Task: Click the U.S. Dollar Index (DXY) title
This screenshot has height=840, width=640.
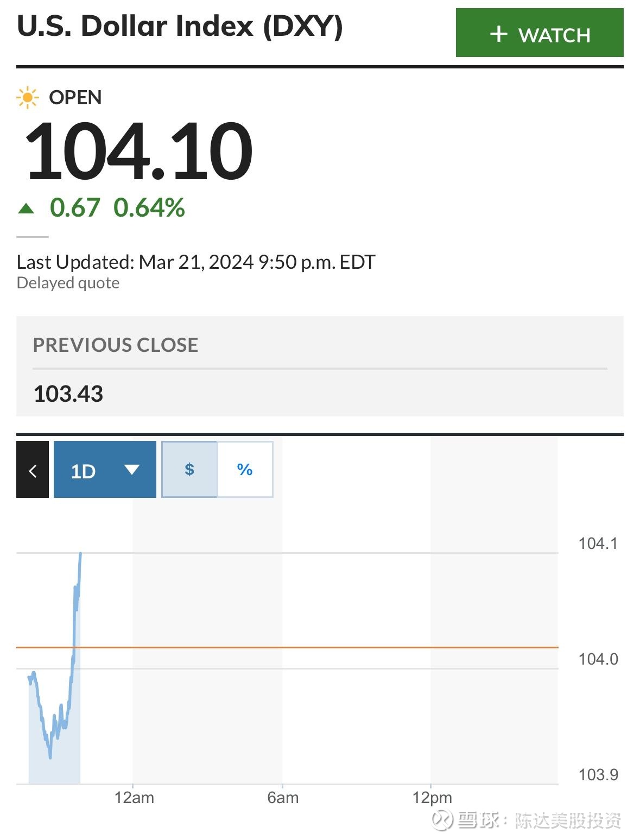Action: 180,26
